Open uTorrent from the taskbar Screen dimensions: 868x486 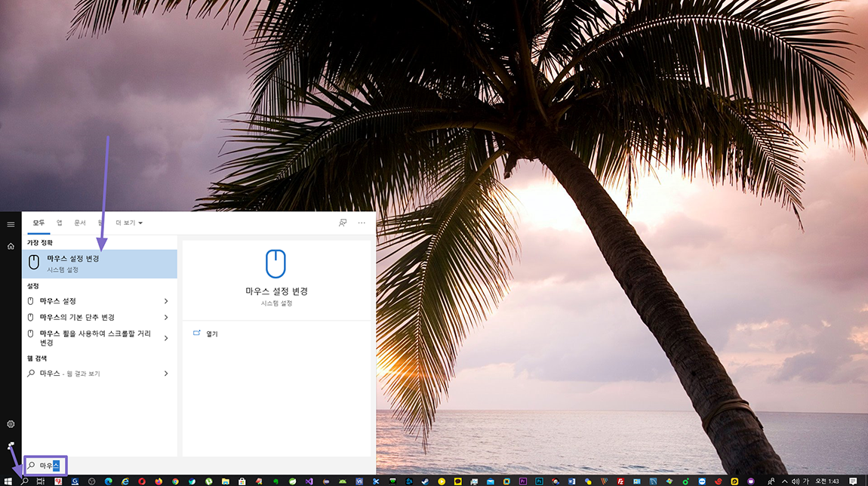pos(208,481)
